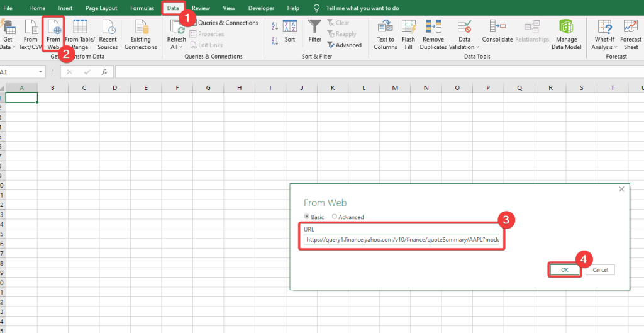Expand the Name Box dropdown arrow
The image size is (644, 333).
click(x=41, y=72)
